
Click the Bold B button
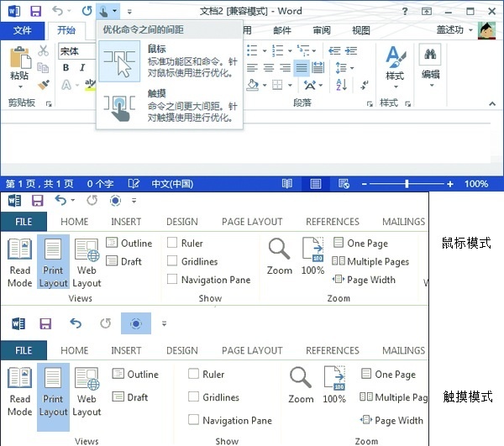[66, 67]
